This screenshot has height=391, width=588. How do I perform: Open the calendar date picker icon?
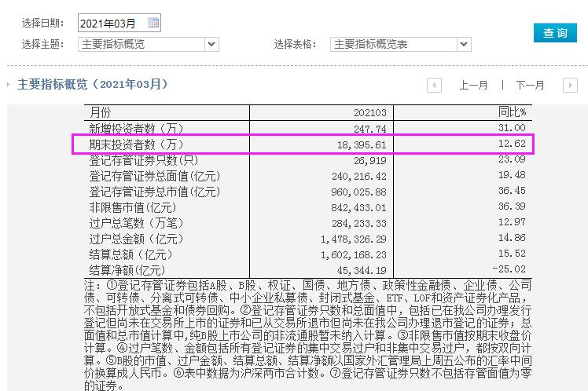tap(153, 23)
